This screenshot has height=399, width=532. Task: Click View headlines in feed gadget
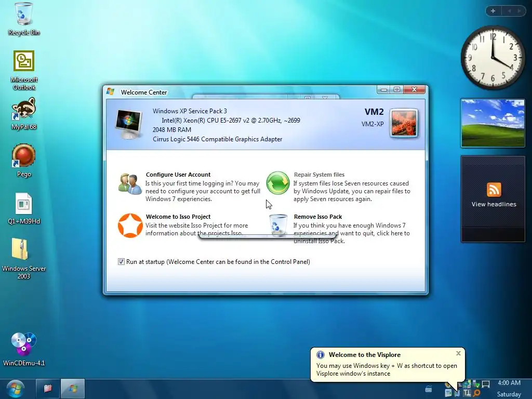click(494, 204)
